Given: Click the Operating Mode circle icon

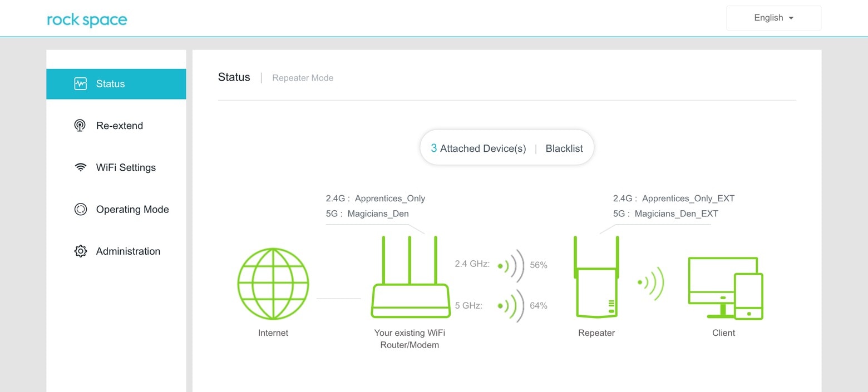Looking at the screenshot, I should pos(81,210).
